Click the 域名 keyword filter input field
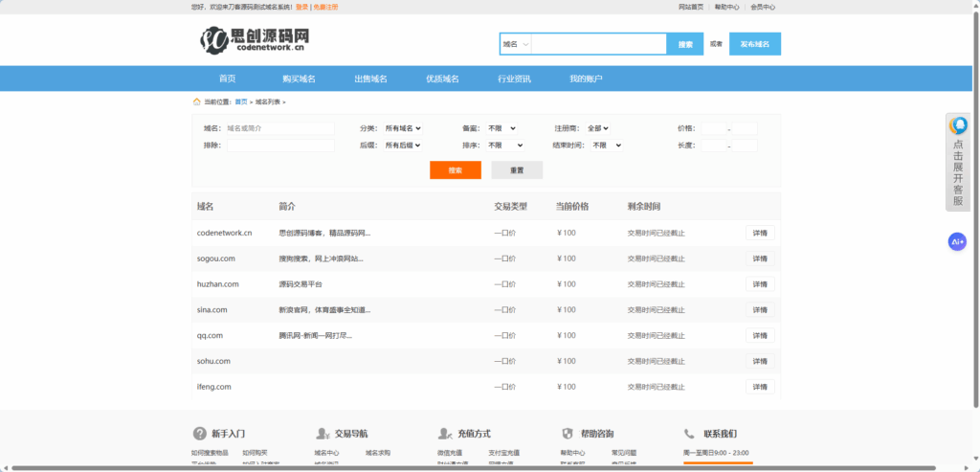This screenshot has width=980, height=472. coord(279,128)
